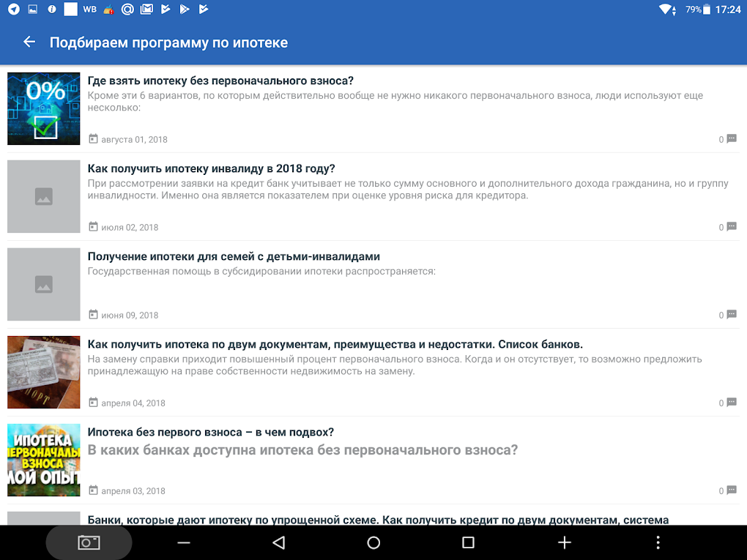747x560 pixels.
Task: Open the 'ИПОТЕКА МОЙ ОПЫТ' thumbnail
Action: pos(44,460)
